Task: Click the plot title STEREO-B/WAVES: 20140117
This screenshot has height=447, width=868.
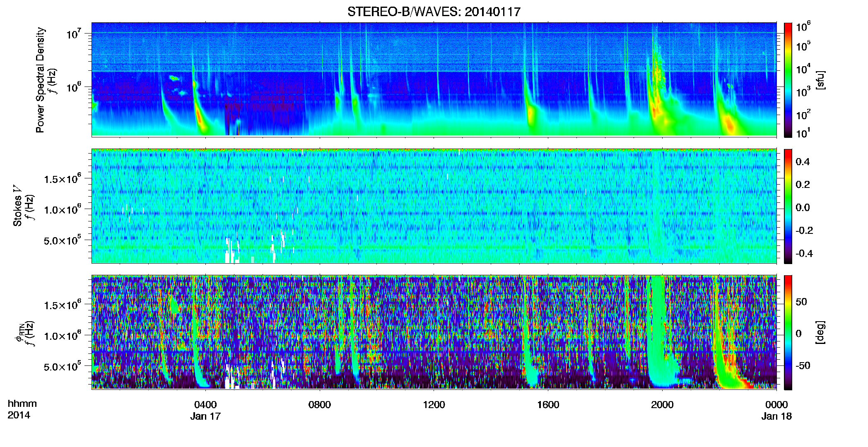Action: (x=434, y=12)
